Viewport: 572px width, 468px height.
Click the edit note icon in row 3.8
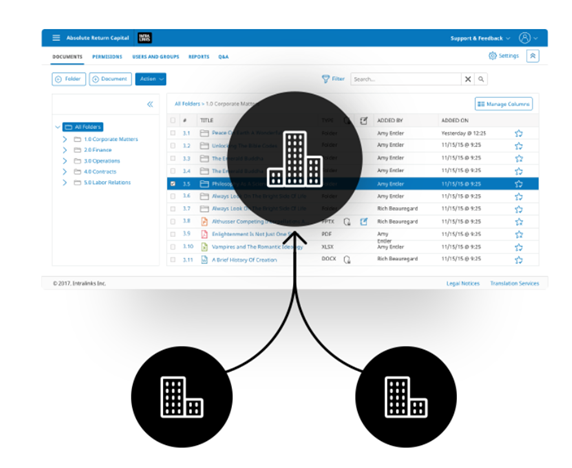coord(363,221)
